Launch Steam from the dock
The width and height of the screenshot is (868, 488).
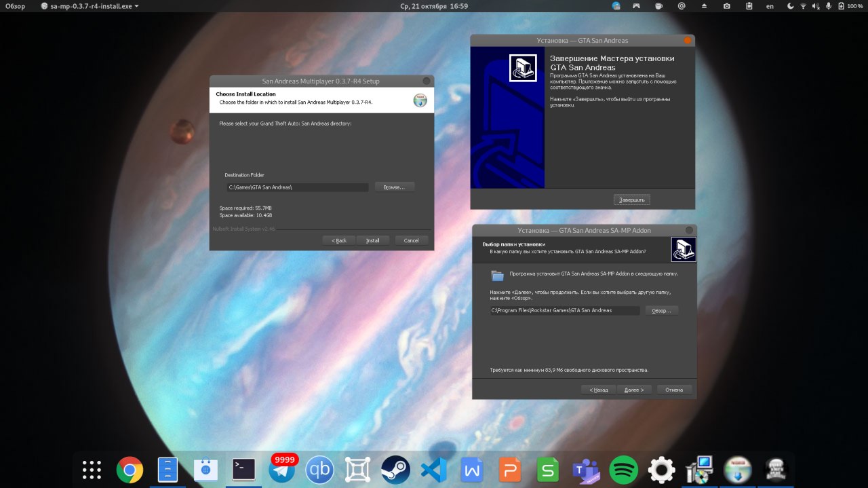tap(395, 470)
